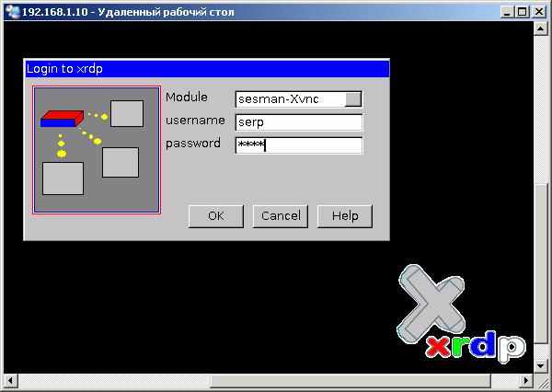
Task: Click the horizontal scrollbar left arrow
Action: 10,380
